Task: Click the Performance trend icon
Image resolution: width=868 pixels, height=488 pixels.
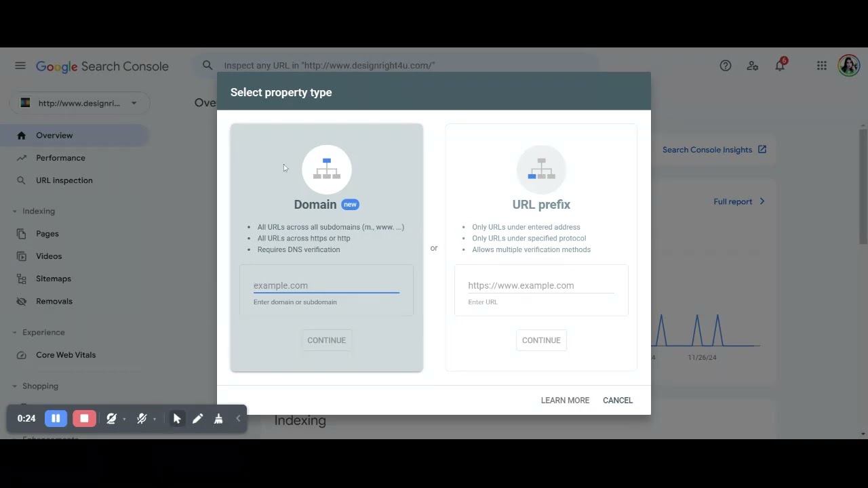Action: click(22, 158)
